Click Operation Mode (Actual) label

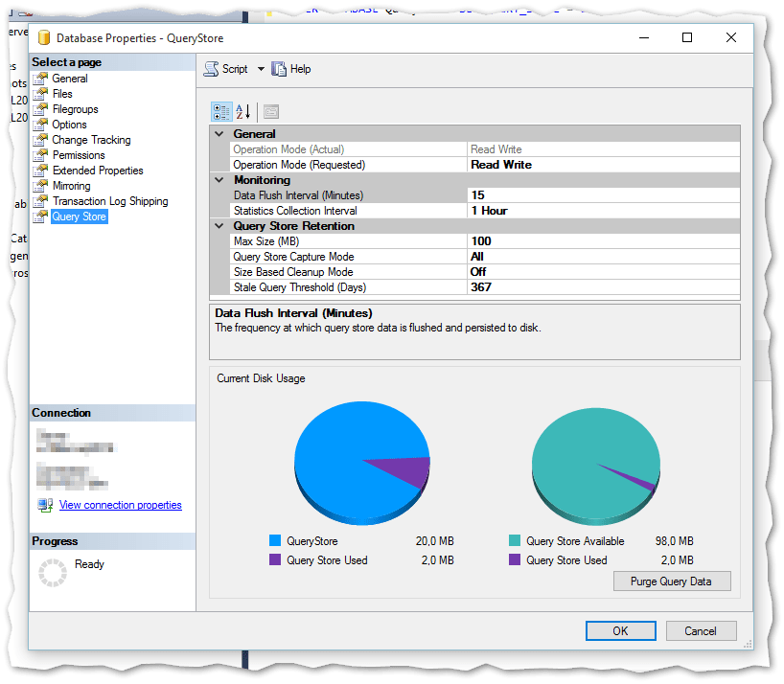click(289, 149)
